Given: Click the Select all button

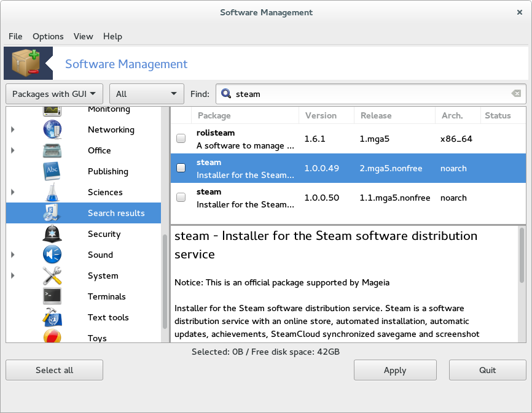Looking at the screenshot, I should pos(55,370).
